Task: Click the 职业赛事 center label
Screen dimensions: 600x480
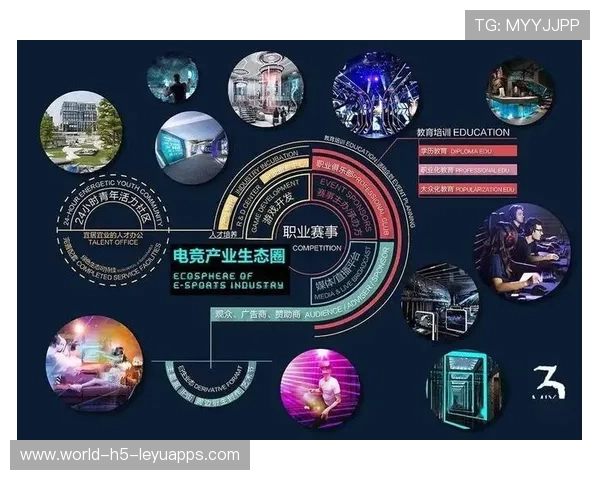Action: coord(310,232)
